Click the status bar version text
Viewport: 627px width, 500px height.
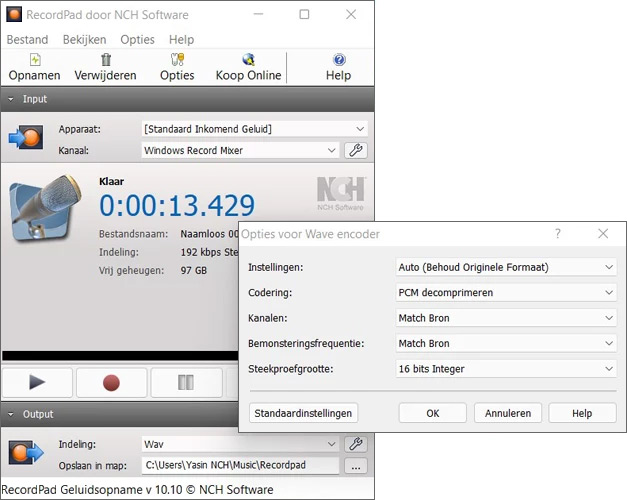137,490
